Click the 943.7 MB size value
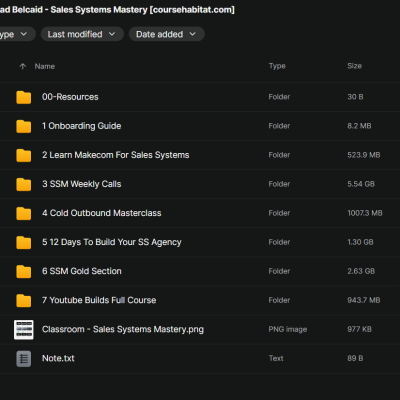400x400 pixels. [364, 300]
